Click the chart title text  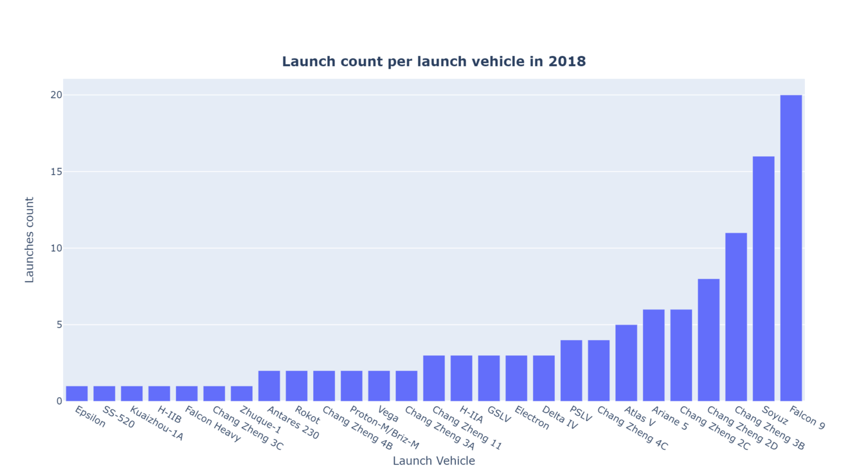point(434,62)
